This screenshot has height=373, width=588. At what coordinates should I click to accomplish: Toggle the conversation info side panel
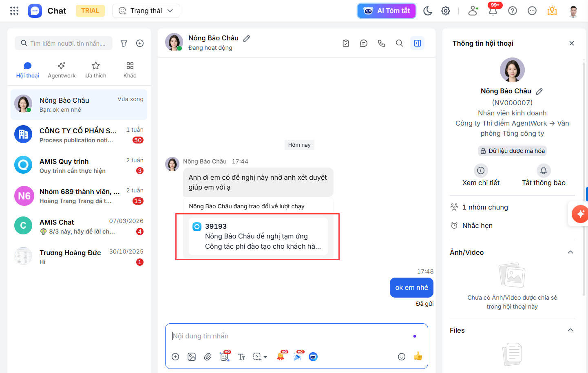(418, 43)
